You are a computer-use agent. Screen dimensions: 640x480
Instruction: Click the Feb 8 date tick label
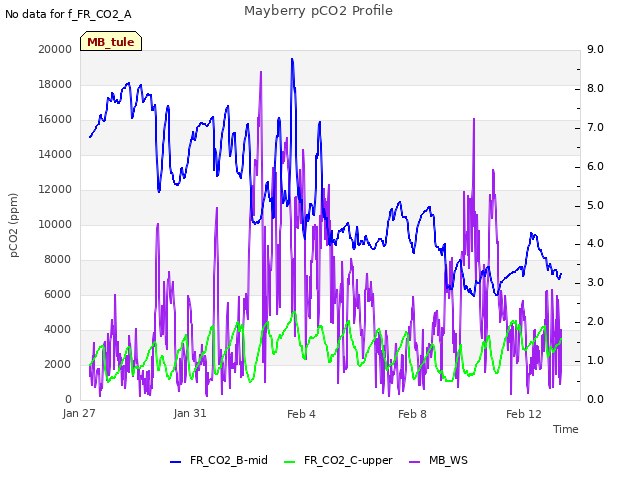coord(412,414)
